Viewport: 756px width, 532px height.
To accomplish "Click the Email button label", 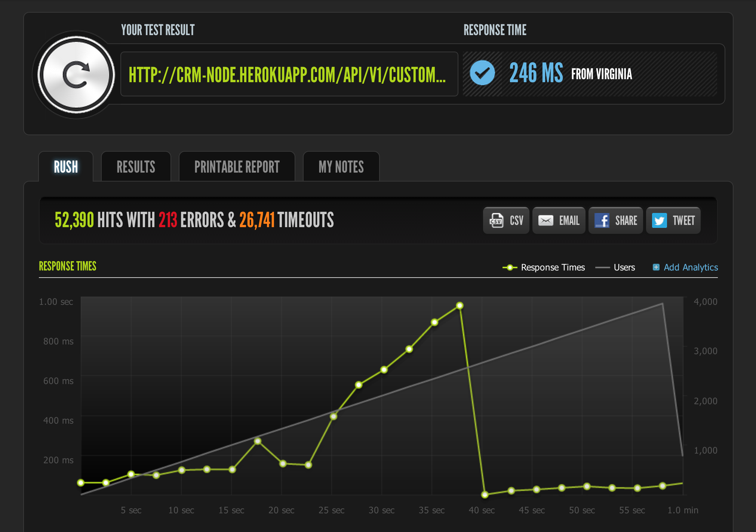I will 569,220.
